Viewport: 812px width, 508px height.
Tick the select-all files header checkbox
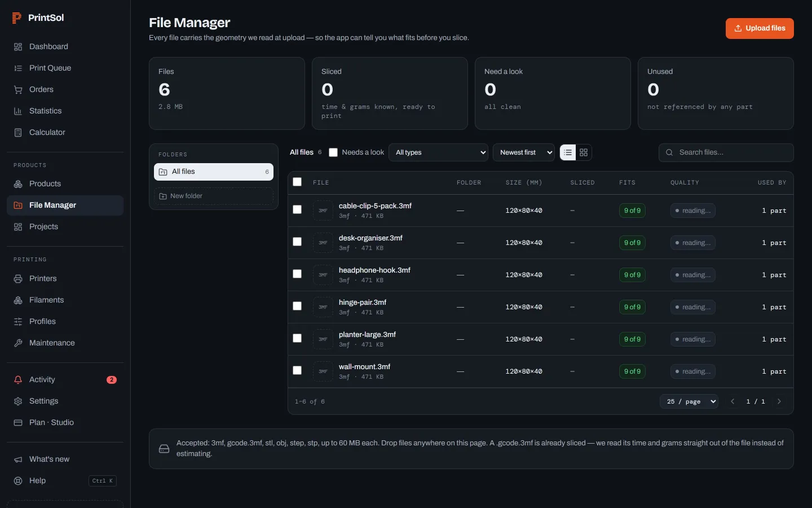(297, 182)
